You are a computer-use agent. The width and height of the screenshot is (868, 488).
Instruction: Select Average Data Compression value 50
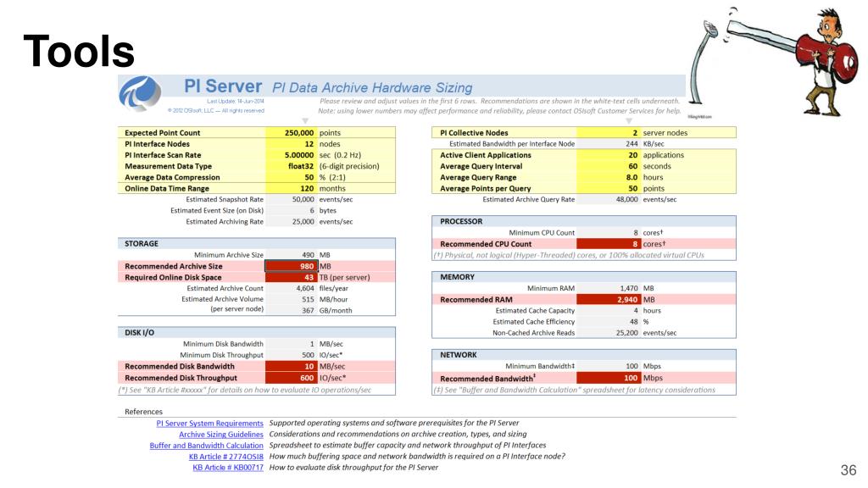[x=292, y=177]
